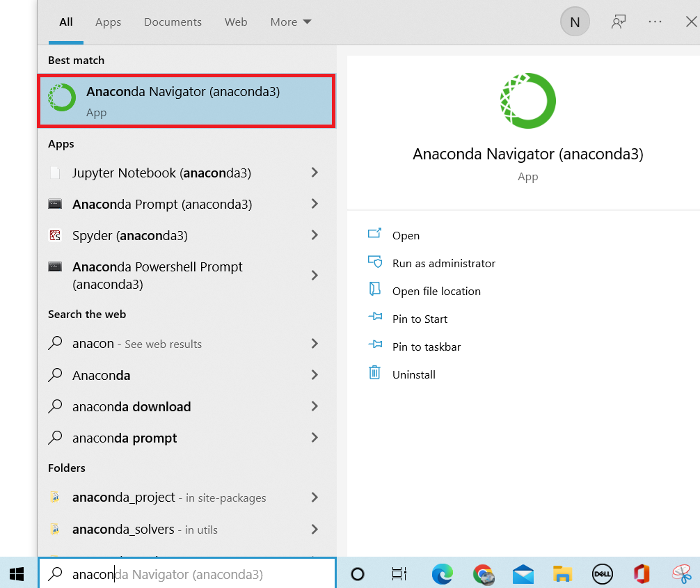Viewport: 700px width, 588px height.
Task: Open the Microsoft Office taskbar icon
Action: point(642,573)
